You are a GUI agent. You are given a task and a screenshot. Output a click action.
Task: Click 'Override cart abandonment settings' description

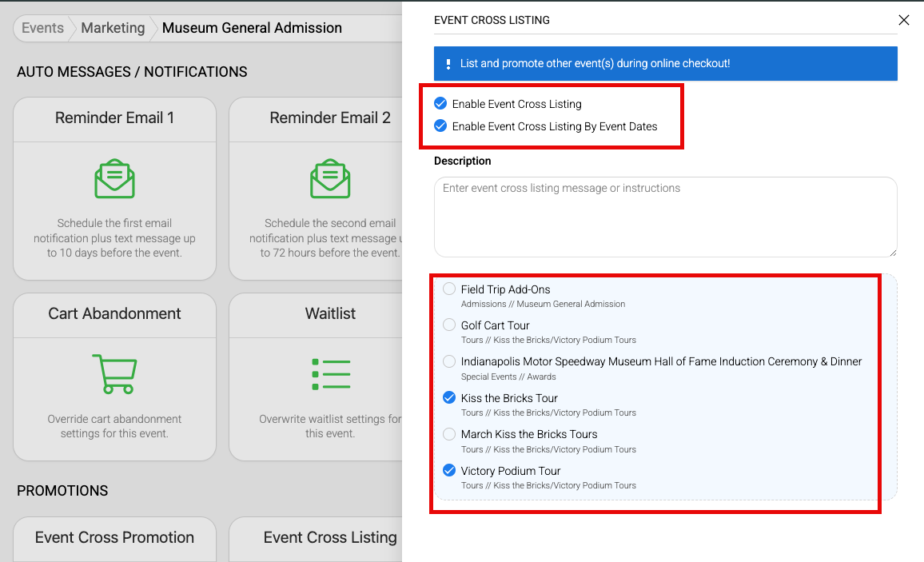coord(115,426)
